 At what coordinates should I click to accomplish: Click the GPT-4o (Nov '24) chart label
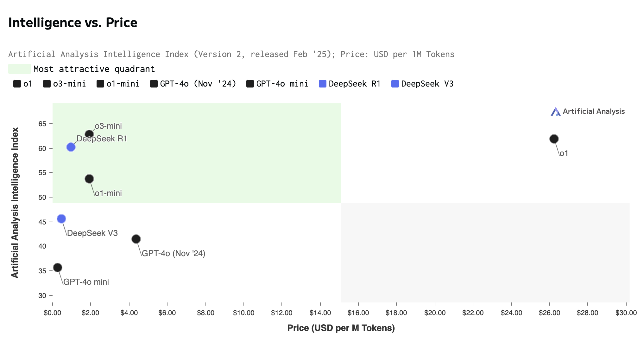click(x=174, y=254)
